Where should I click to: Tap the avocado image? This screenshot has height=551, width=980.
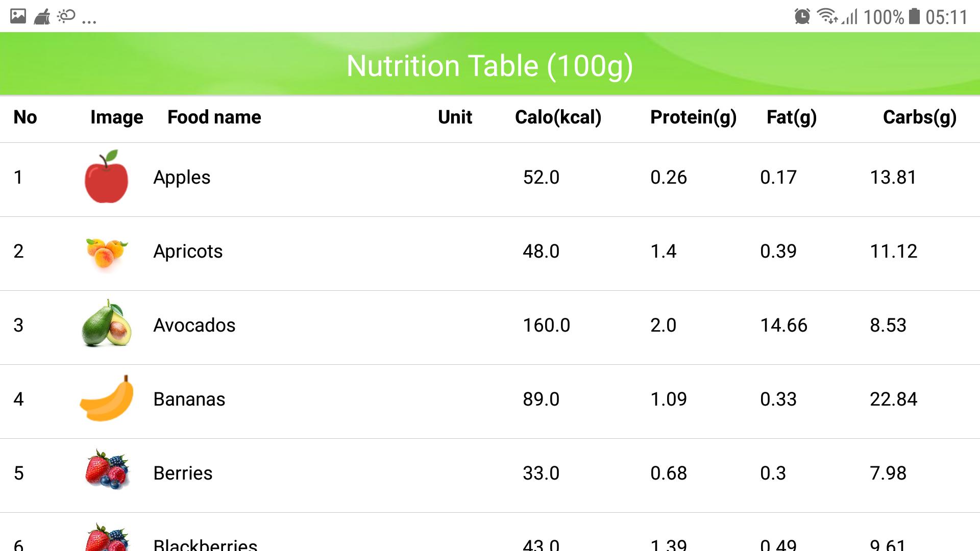pyautogui.click(x=106, y=323)
